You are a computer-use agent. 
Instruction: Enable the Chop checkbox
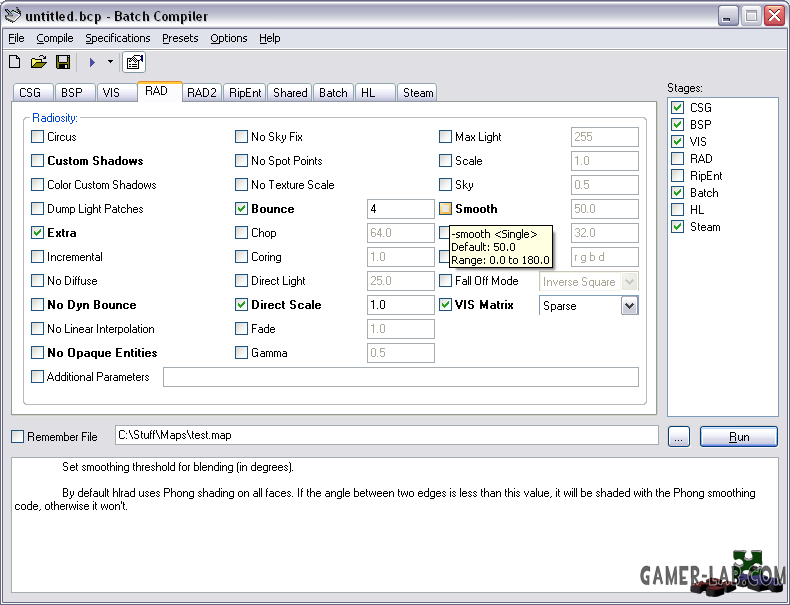coord(241,233)
